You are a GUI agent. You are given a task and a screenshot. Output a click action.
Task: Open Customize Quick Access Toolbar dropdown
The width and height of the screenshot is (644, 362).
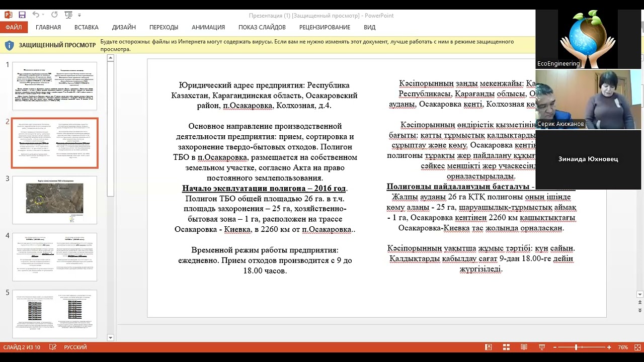tap(79, 16)
